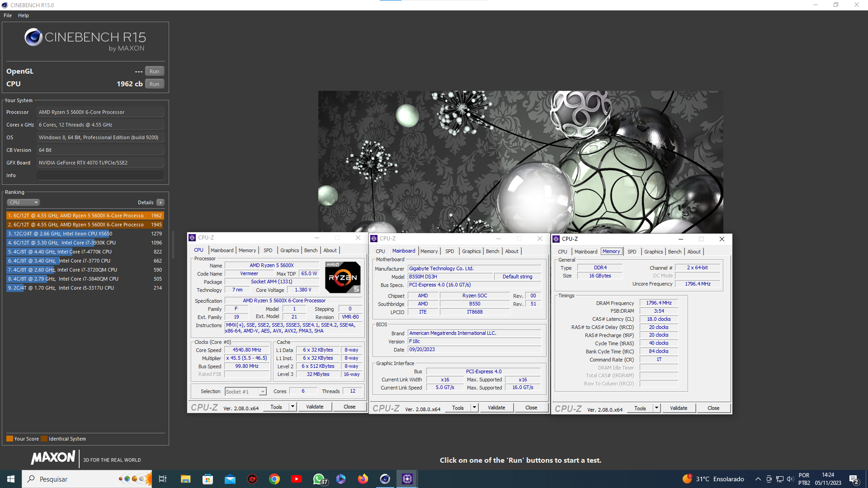Open the weather widget showing 31°C
The width and height of the screenshot is (868, 488).
coord(713,479)
